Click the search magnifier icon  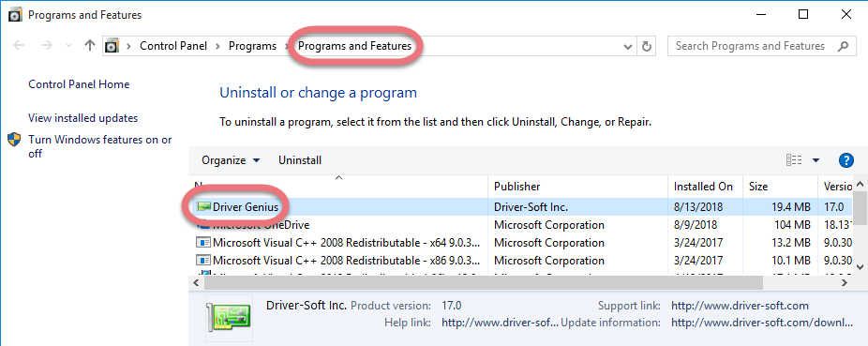tap(843, 46)
